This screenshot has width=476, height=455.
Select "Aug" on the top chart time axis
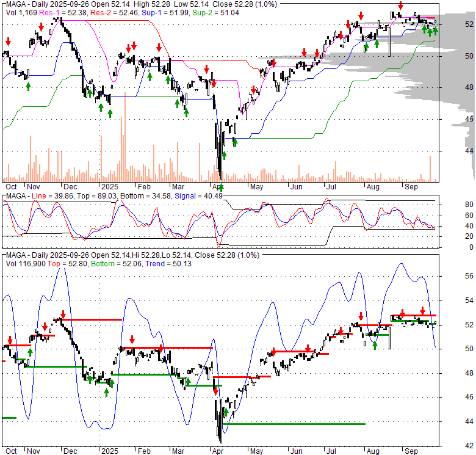pos(373,187)
